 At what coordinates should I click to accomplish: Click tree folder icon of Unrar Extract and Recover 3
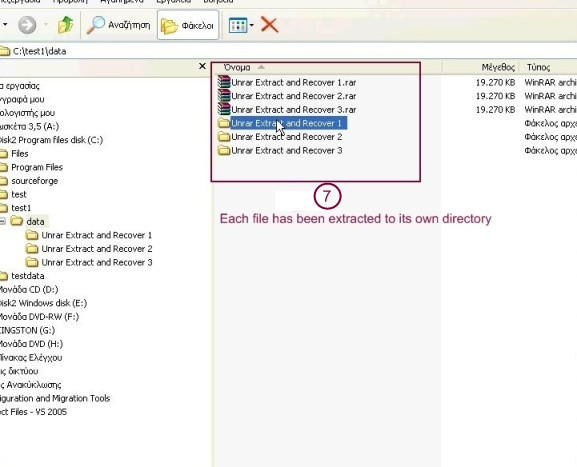pyautogui.click(x=32, y=262)
